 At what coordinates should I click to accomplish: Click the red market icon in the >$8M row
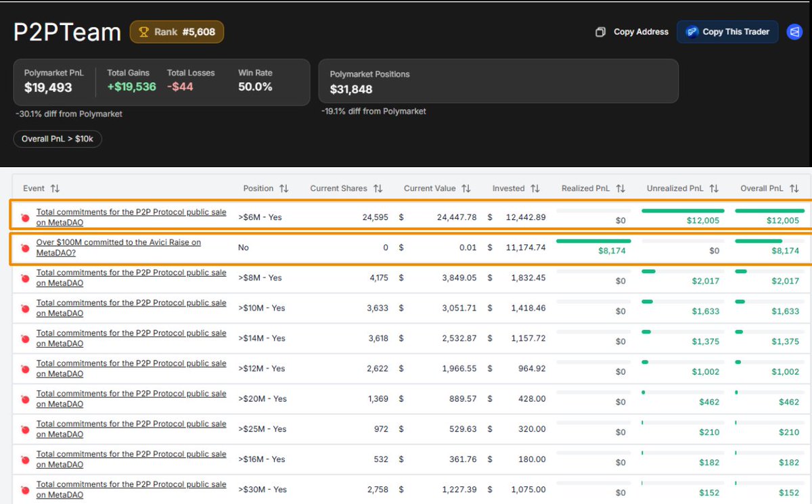(25, 279)
